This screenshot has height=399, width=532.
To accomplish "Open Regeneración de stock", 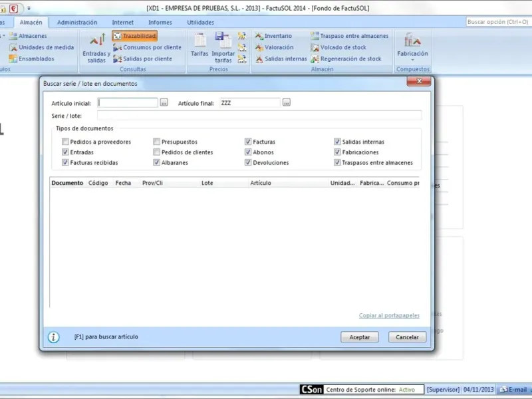I will 346,59.
